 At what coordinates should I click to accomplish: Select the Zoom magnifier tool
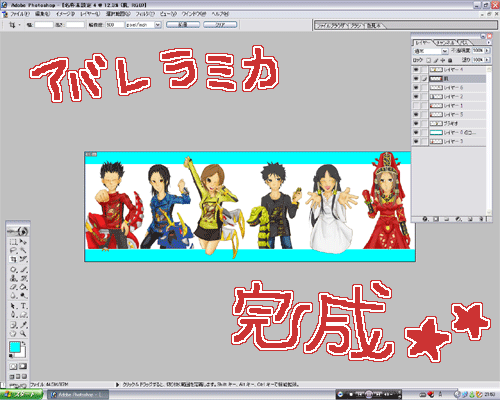tap(23, 333)
